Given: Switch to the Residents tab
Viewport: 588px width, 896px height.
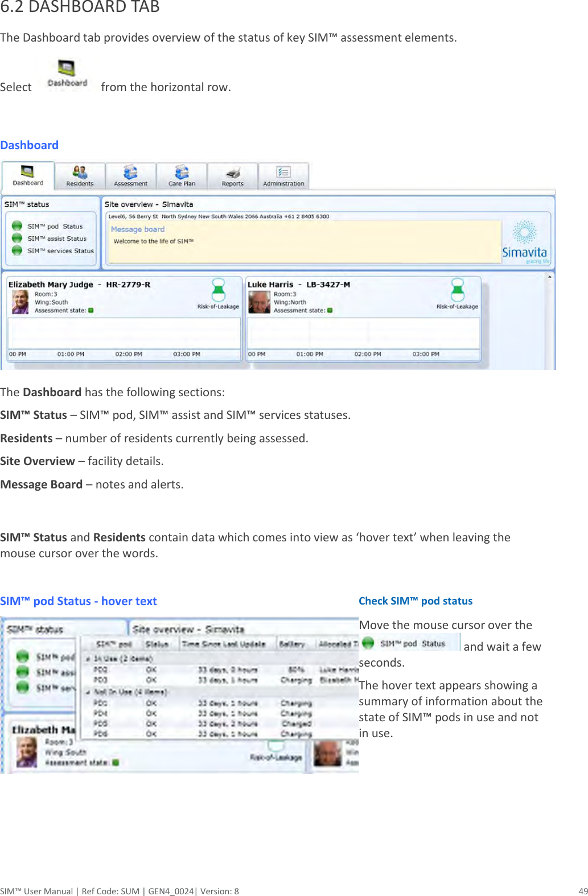Looking at the screenshot, I should (80, 176).
